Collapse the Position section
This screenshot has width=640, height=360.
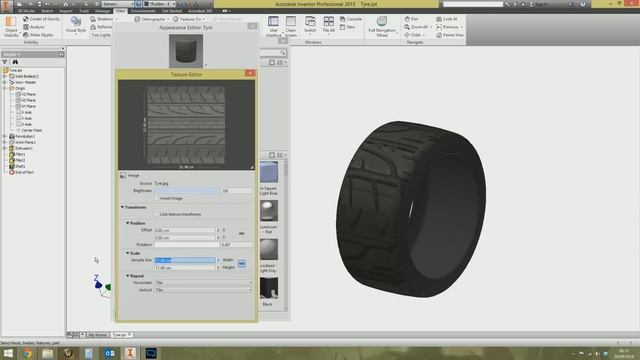[x=127, y=223]
